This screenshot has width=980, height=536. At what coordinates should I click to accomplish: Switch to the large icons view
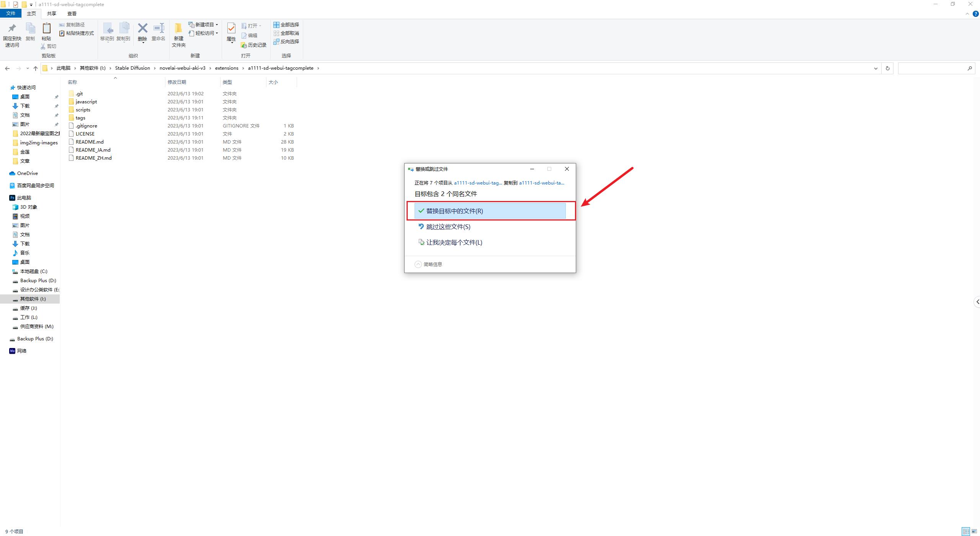click(x=974, y=531)
